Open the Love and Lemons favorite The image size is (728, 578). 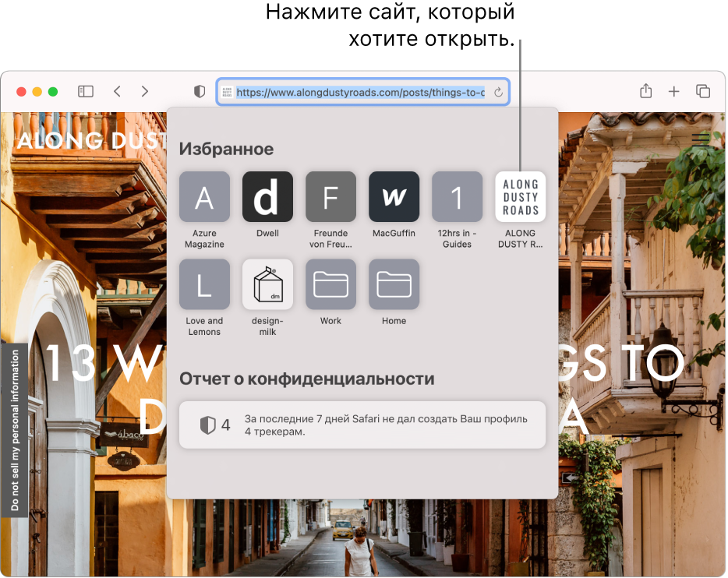204,284
